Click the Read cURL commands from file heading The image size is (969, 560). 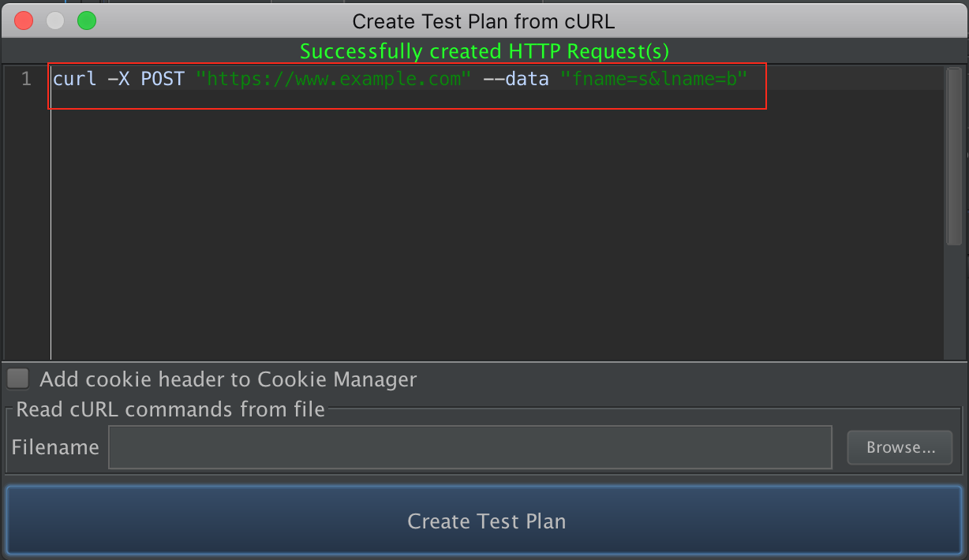(x=170, y=409)
